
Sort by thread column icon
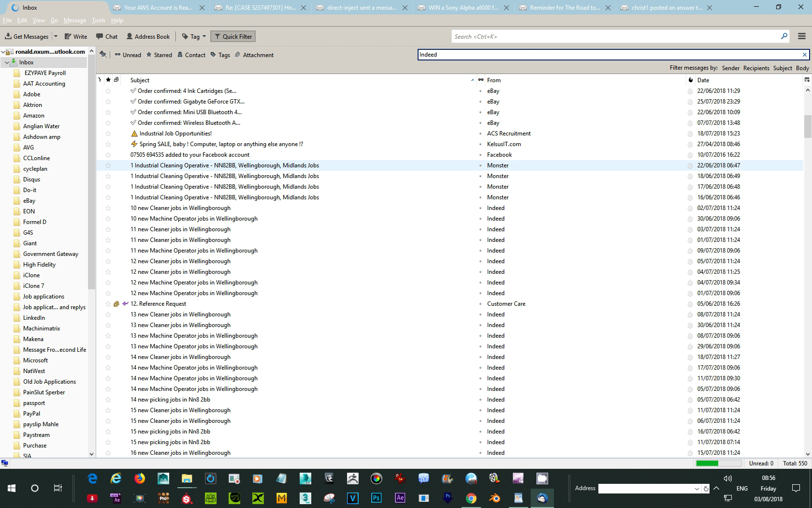click(x=100, y=80)
